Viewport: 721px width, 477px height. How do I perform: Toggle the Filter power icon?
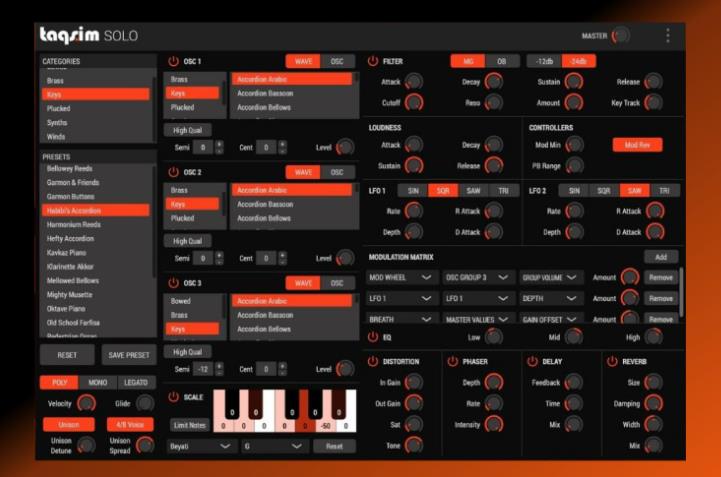click(x=373, y=61)
